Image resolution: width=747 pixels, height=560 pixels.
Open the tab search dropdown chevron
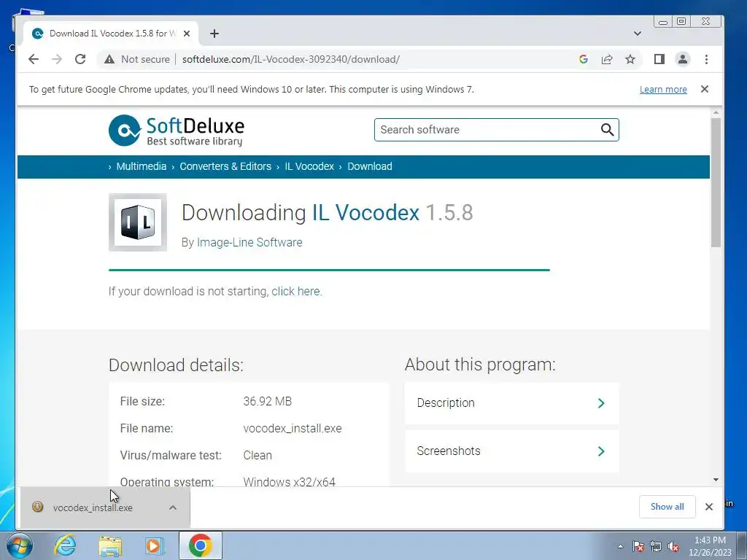point(638,34)
